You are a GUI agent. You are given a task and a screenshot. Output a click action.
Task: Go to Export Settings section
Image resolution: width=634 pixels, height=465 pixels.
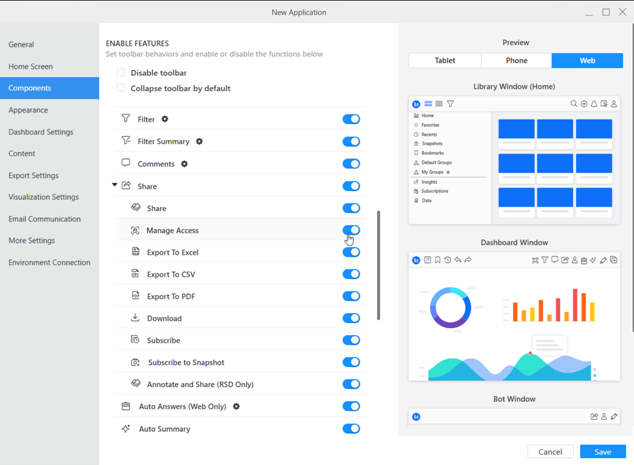33,176
